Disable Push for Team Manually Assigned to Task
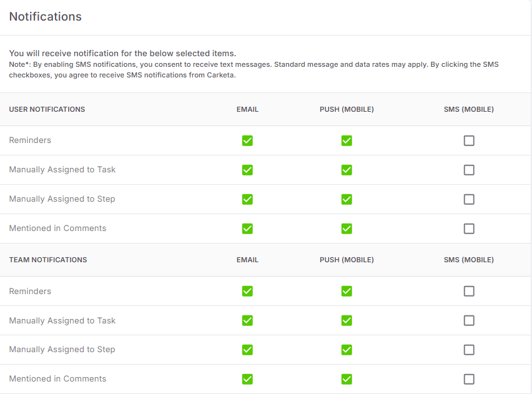 (347, 320)
